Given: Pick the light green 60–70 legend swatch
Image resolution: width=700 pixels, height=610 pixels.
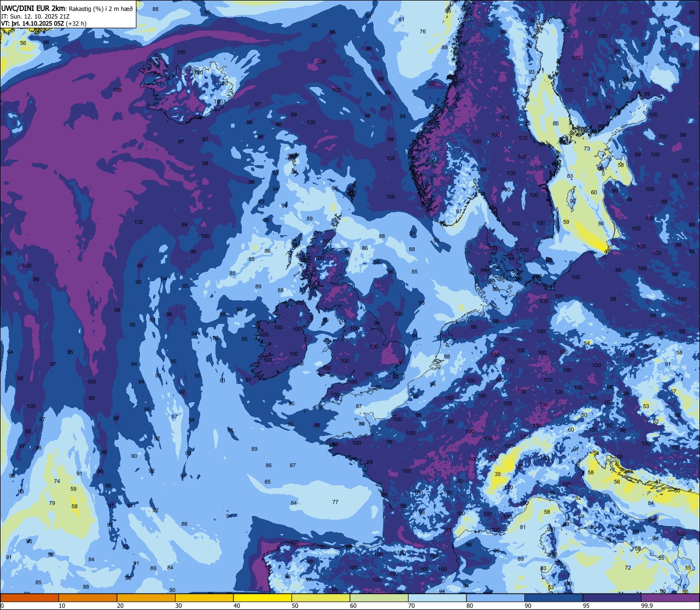Looking at the screenshot, I should click(x=378, y=597).
